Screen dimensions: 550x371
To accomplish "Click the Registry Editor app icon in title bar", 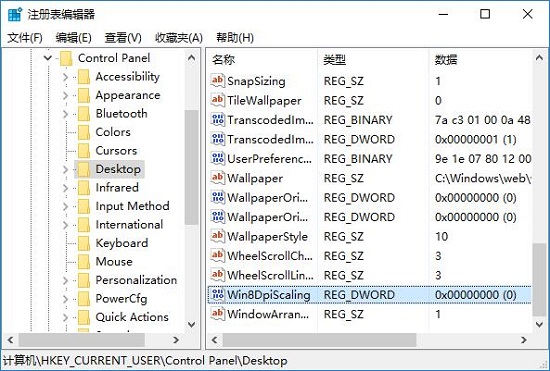I will tap(15, 14).
